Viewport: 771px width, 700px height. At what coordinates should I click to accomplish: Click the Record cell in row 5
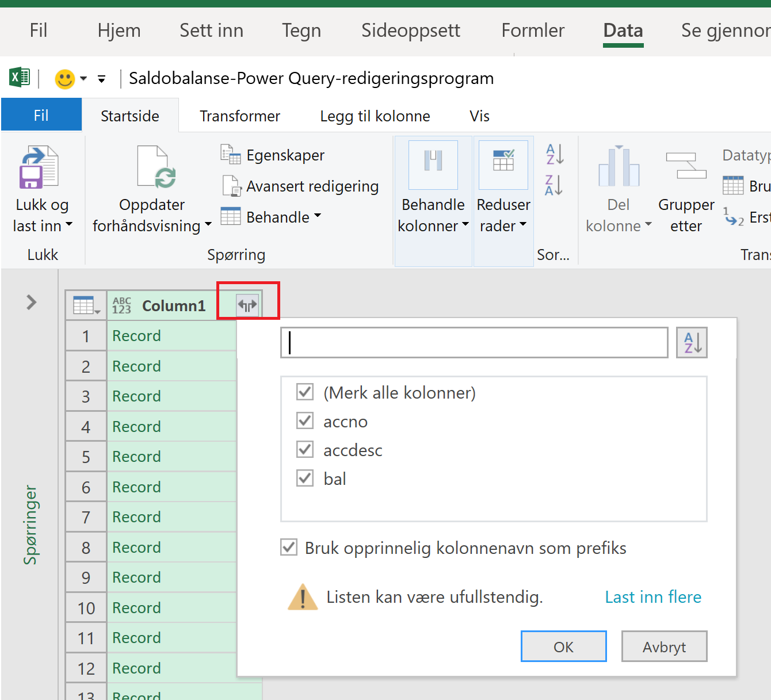pyautogui.click(x=171, y=457)
